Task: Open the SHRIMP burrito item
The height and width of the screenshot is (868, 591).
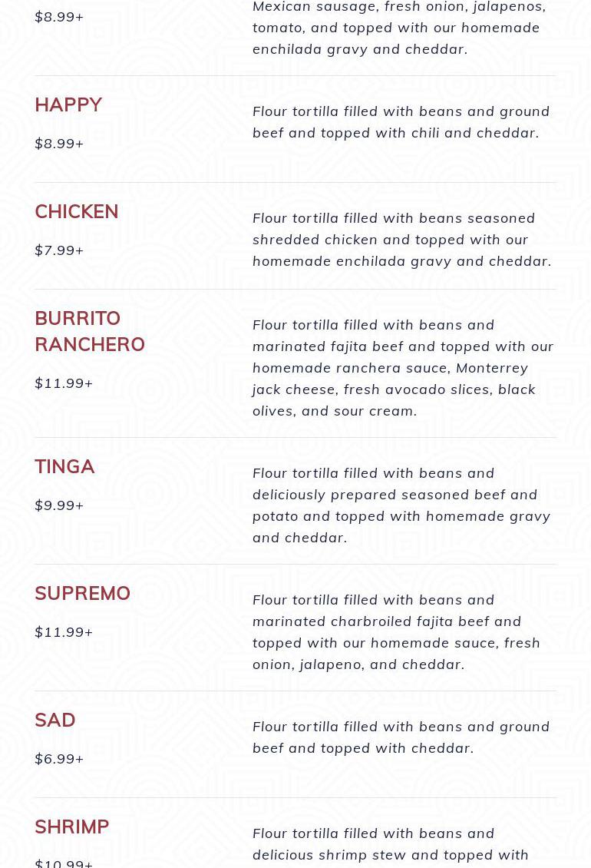Action: point(72,827)
